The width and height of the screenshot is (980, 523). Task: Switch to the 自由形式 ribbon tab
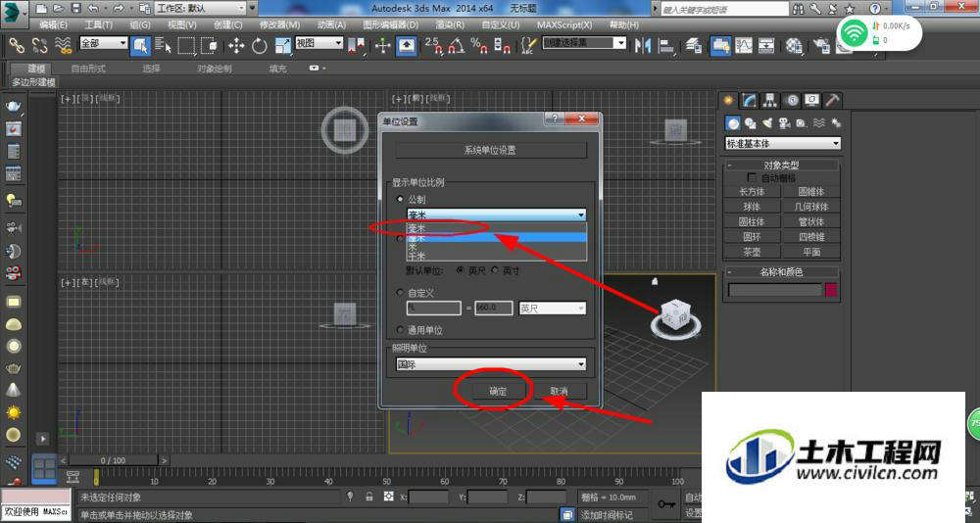88,69
